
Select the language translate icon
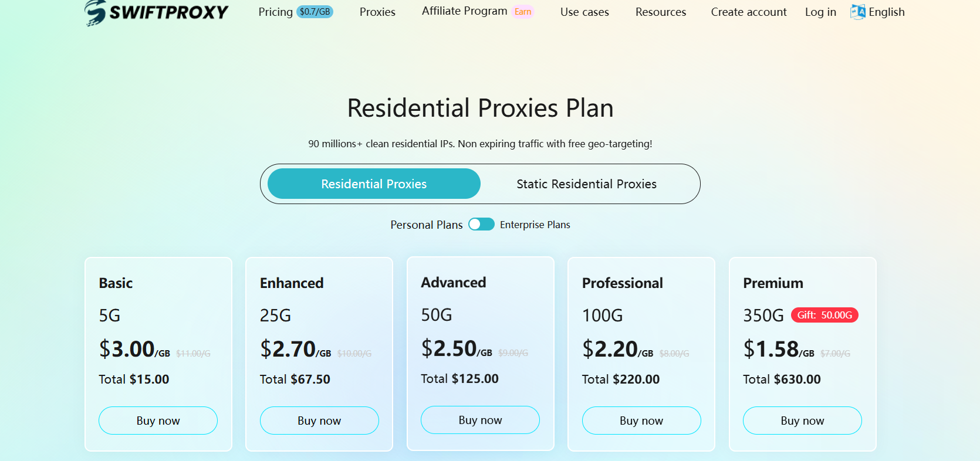point(857,12)
